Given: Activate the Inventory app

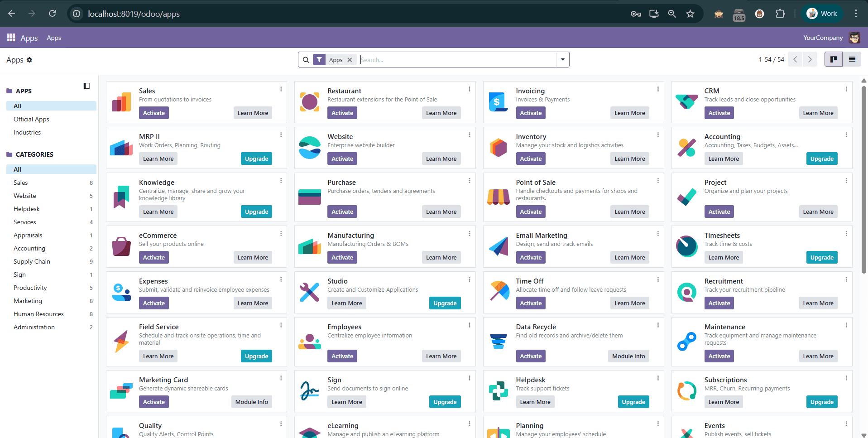Looking at the screenshot, I should tap(530, 159).
